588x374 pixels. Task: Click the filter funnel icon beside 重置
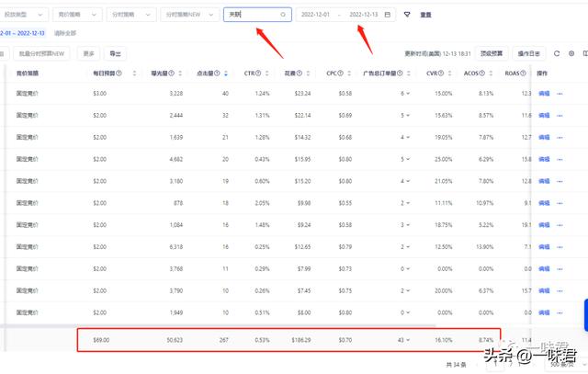(407, 15)
